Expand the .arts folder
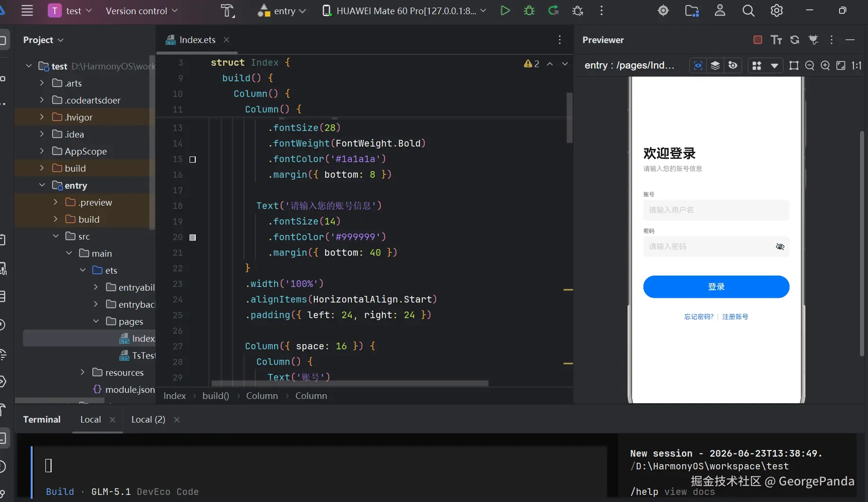868x502 pixels. tap(42, 83)
